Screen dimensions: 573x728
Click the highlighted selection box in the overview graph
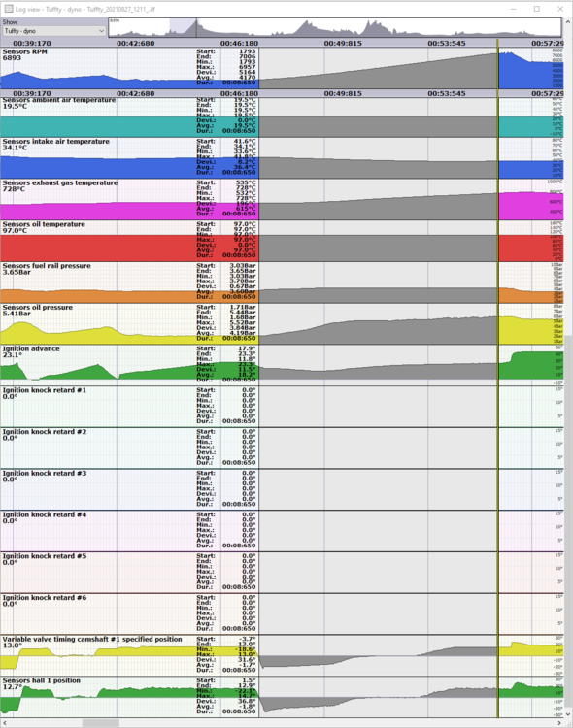[x=183, y=27]
